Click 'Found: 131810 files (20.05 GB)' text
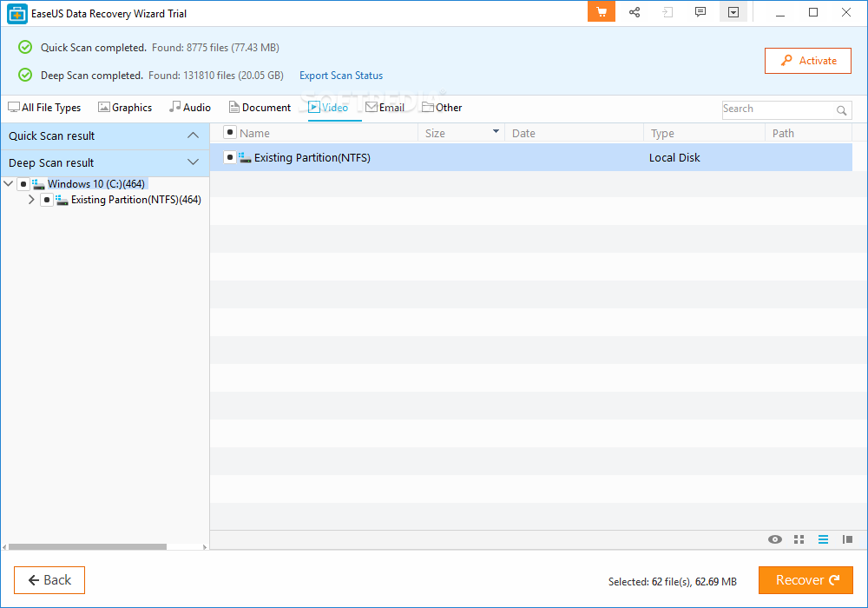Viewport: 868px width, 608px height. pos(216,76)
